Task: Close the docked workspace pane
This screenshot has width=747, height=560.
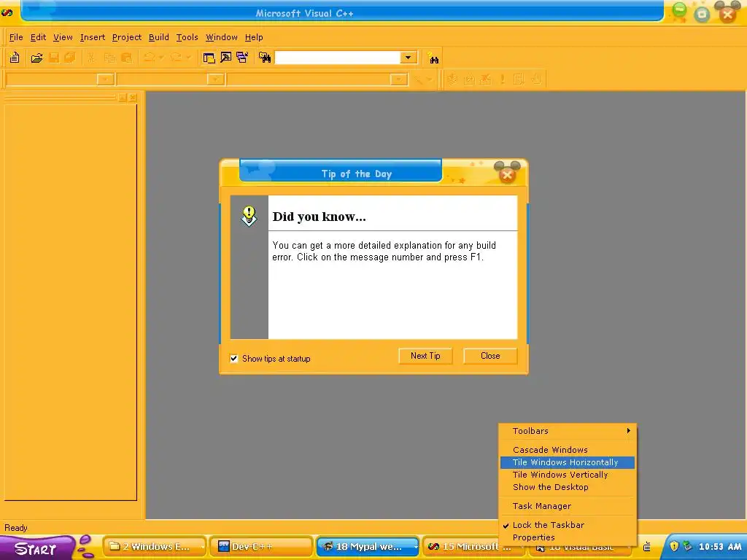Action: click(x=133, y=98)
